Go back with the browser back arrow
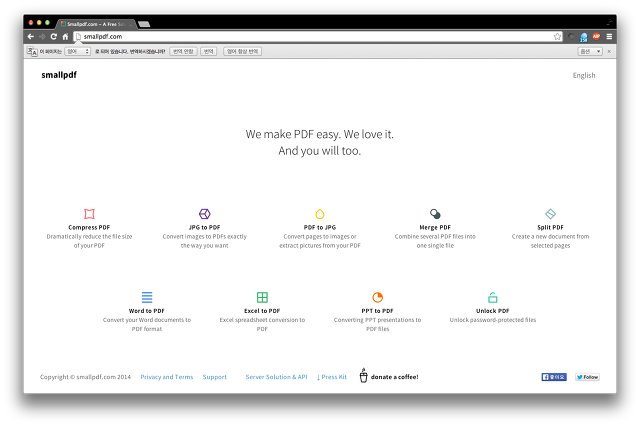This screenshot has width=640, height=426. [31, 36]
